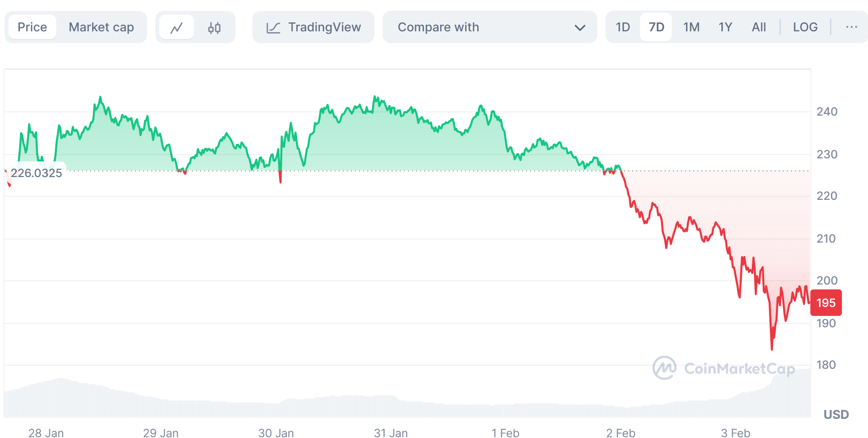
Task: Show All time price history
Action: coord(758,27)
